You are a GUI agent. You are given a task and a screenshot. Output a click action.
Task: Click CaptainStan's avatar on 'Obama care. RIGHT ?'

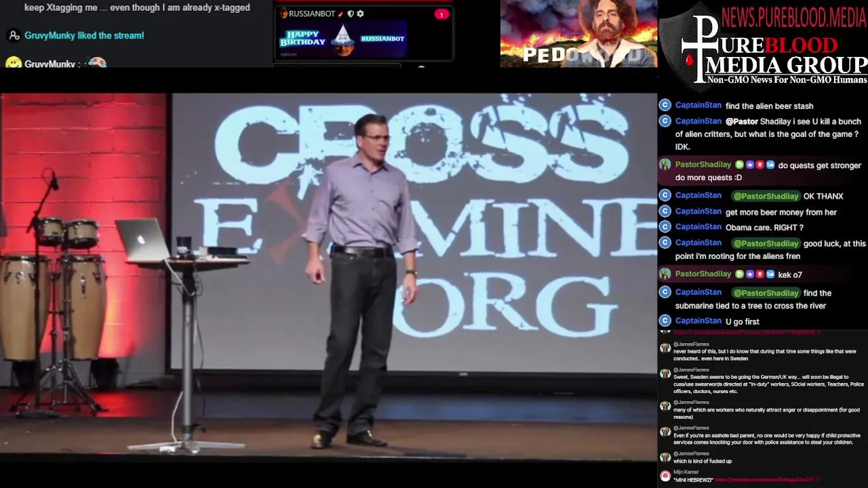tap(665, 227)
